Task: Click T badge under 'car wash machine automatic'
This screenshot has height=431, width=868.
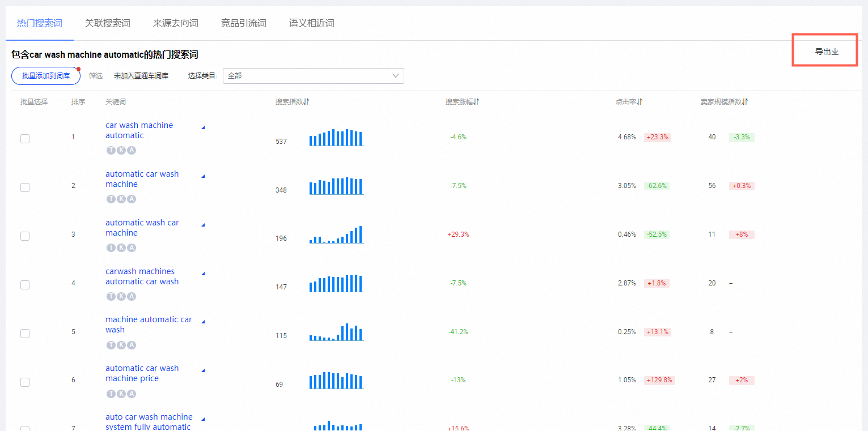Action: (111, 151)
